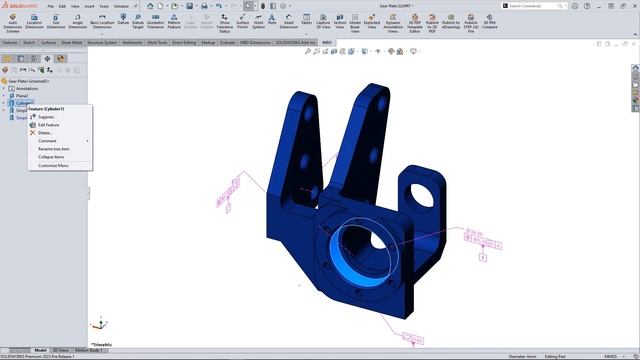
Task: Open the 3D PDF Template Editor
Action: (415, 23)
